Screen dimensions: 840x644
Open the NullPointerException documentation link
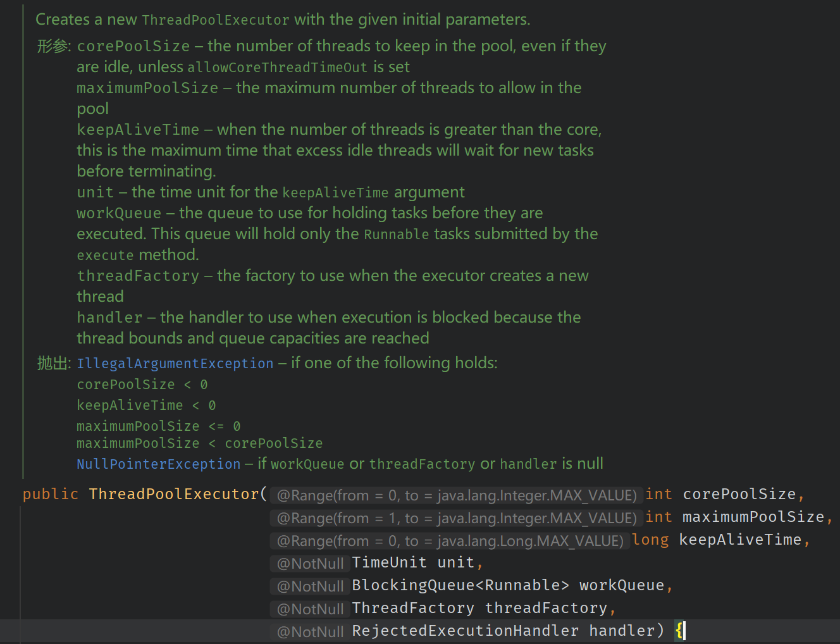coord(159,464)
